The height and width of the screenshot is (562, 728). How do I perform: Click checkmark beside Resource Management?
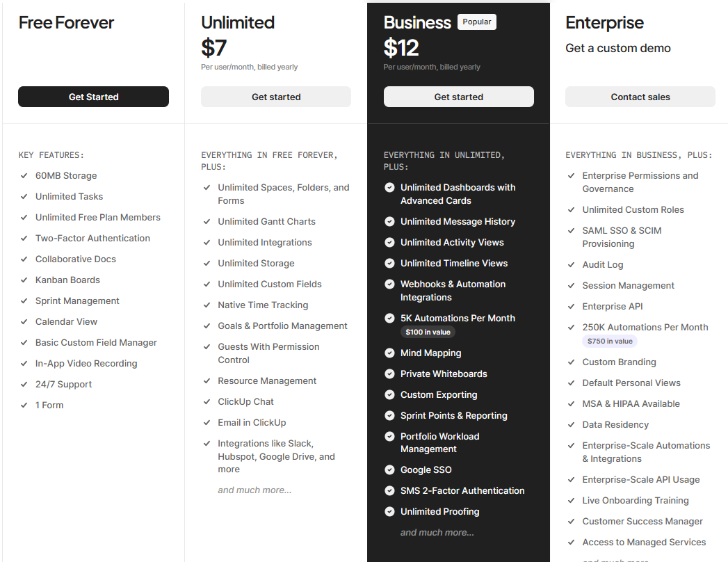tap(207, 381)
